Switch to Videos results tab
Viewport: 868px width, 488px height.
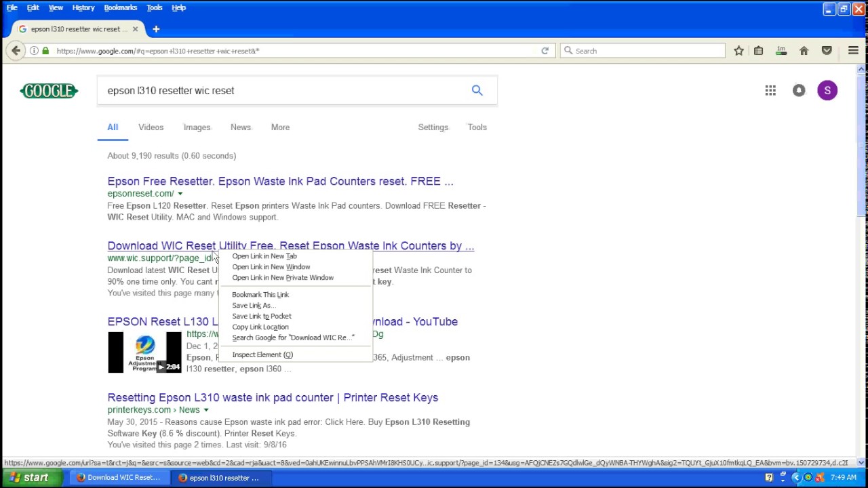151,127
